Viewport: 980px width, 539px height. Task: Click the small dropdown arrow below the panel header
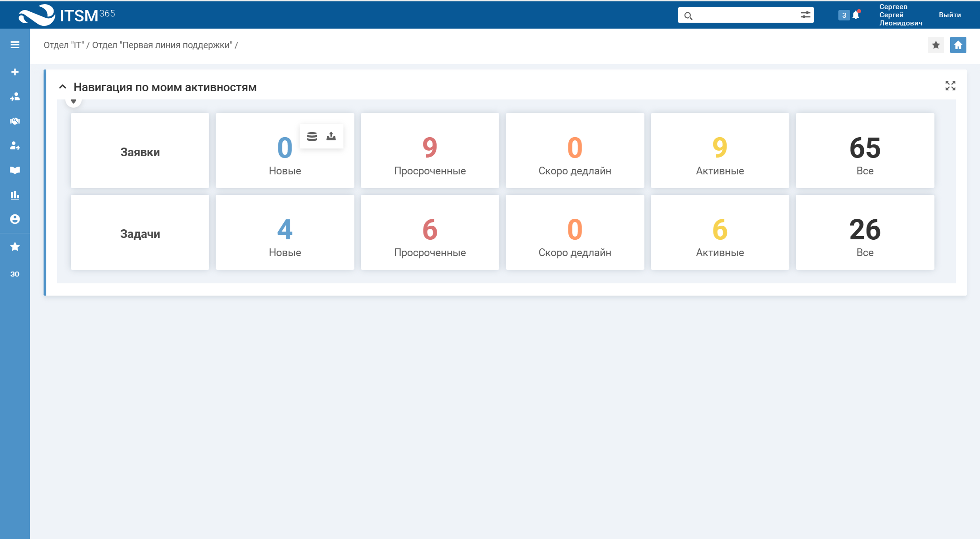point(74,100)
